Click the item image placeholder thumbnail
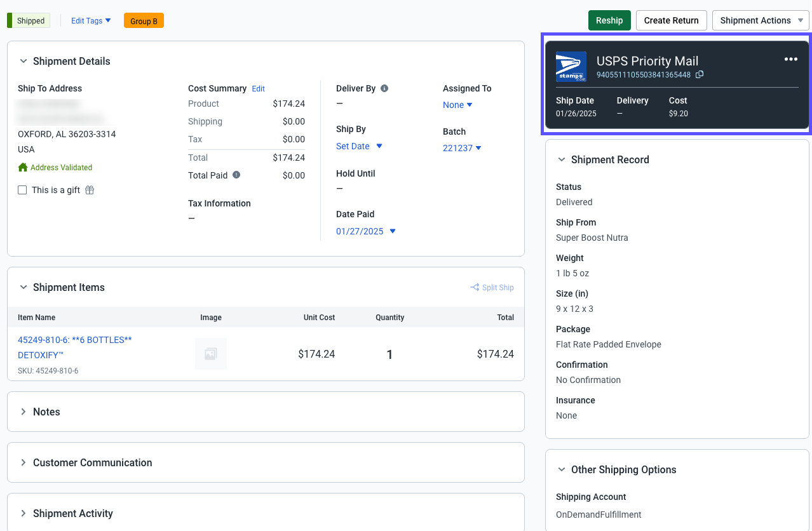The image size is (812, 531). pyautogui.click(x=210, y=354)
